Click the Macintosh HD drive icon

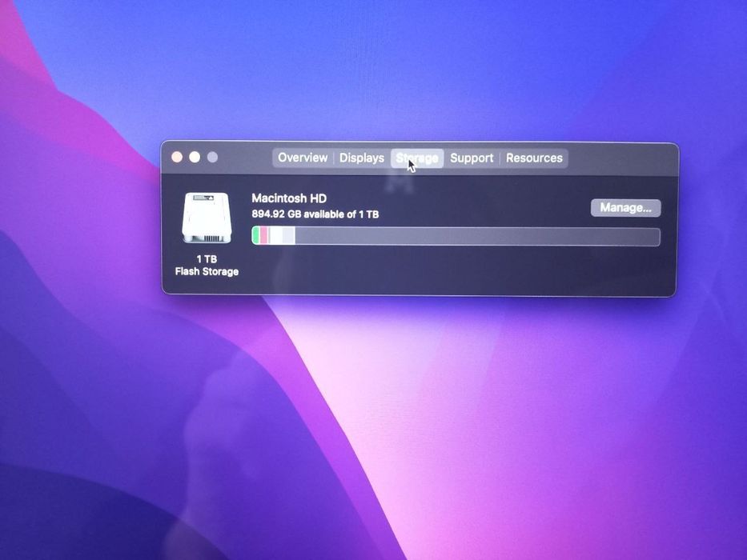[207, 218]
